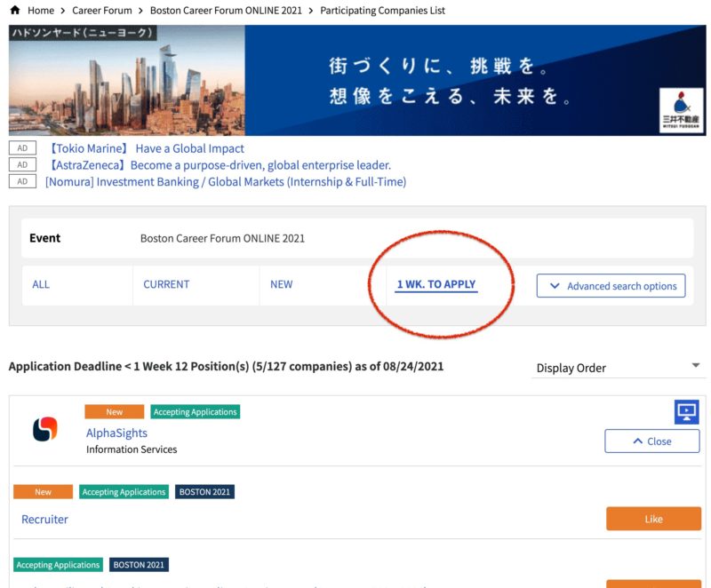
Task: Click the green Accepting Applications badge
Action: coord(196,411)
